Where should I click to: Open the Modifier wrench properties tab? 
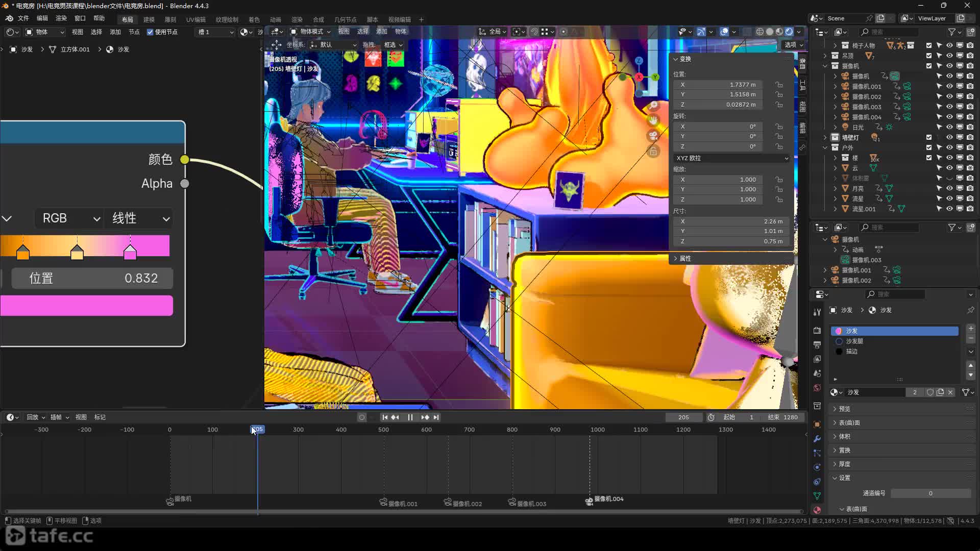[817, 439]
